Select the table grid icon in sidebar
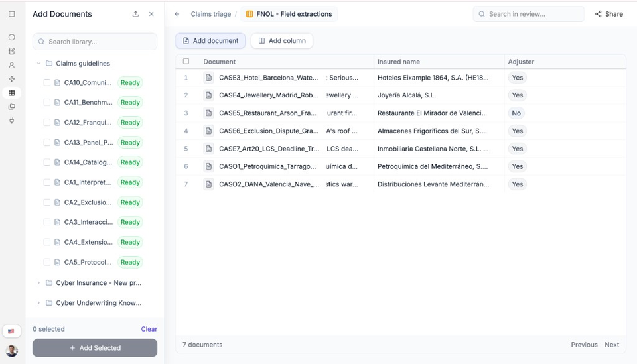 click(12, 93)
